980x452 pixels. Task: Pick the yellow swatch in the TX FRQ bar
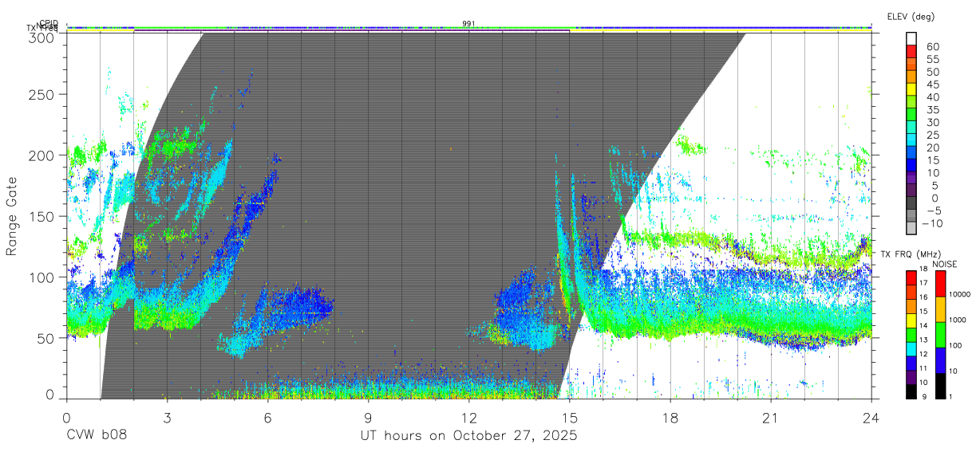(911, 320)
